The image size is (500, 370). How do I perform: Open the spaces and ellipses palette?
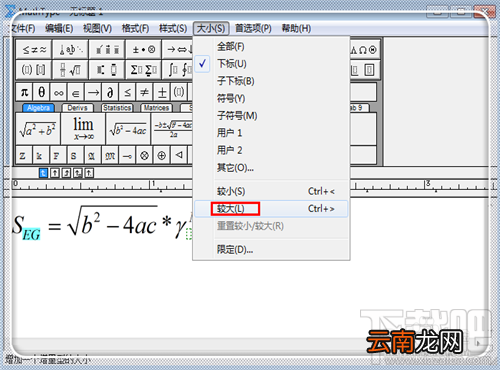pyautogui.click(x=71, y=50)
